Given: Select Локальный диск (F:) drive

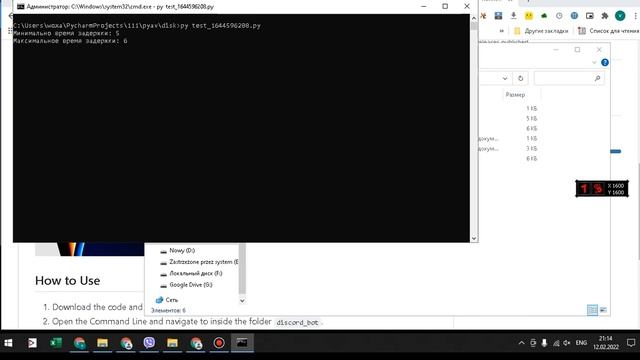Looking at the screenshot, I should click(x=191, y=273).
